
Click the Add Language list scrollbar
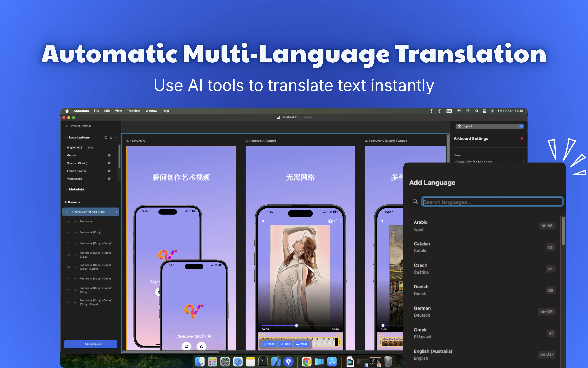tap(563, 231)
